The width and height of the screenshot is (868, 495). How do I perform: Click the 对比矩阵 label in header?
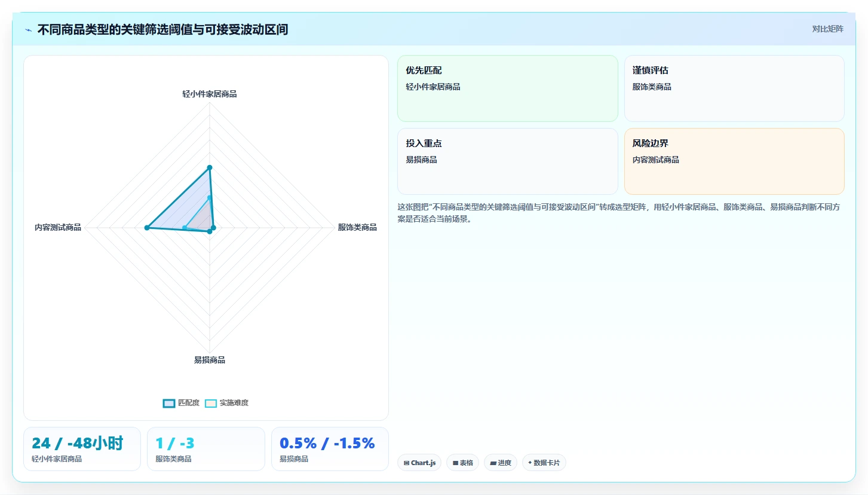tap(827, 29)
